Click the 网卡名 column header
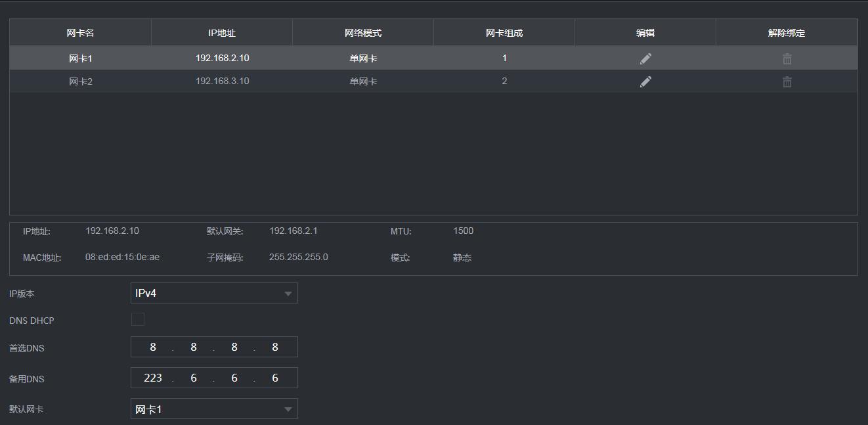868x425 pixels. coord(79,32)
